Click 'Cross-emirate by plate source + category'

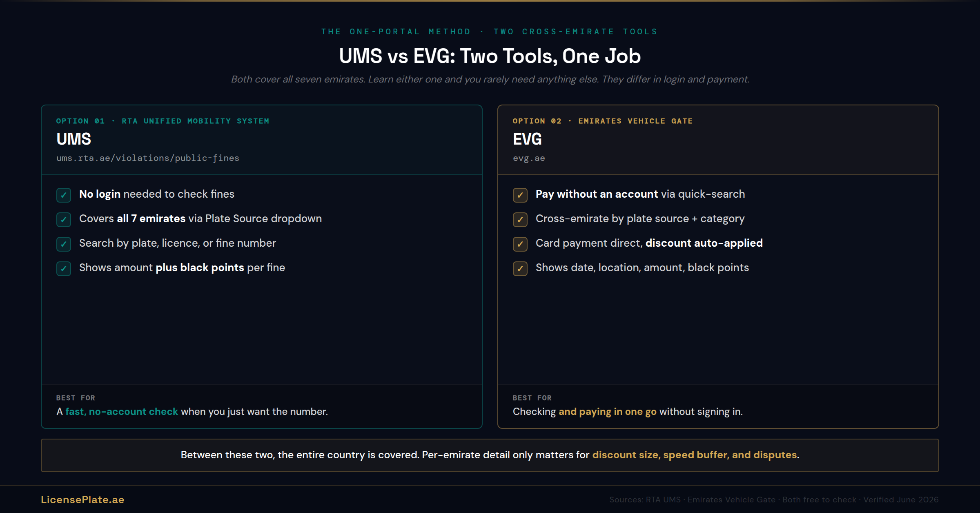point(640,219)
